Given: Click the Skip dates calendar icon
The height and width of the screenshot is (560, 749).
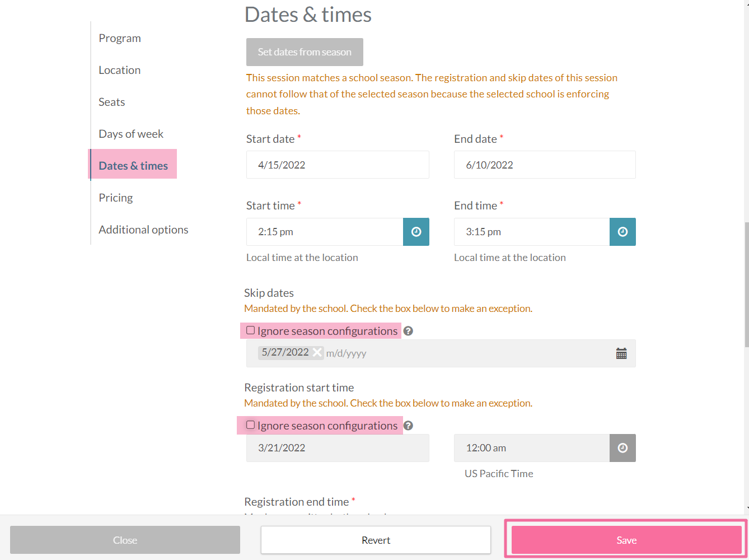Looking at the screenshot, I should tap(621, 353).
